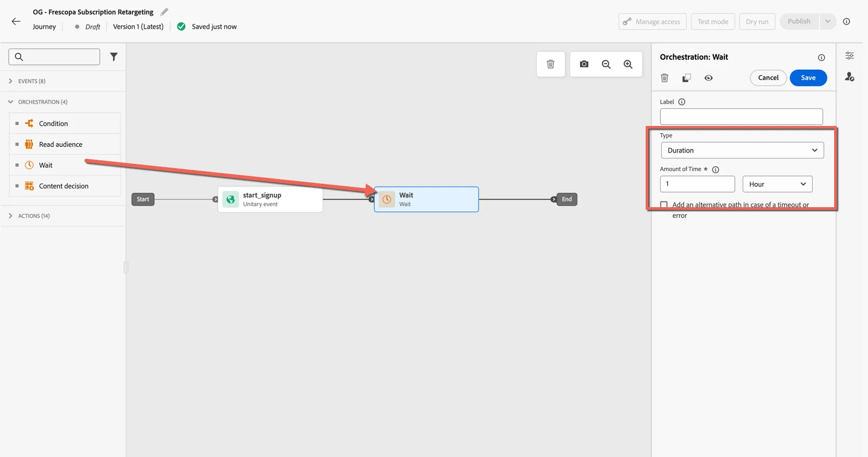
Task: Select the start_signup event node icon
Action: pos(231,199)
